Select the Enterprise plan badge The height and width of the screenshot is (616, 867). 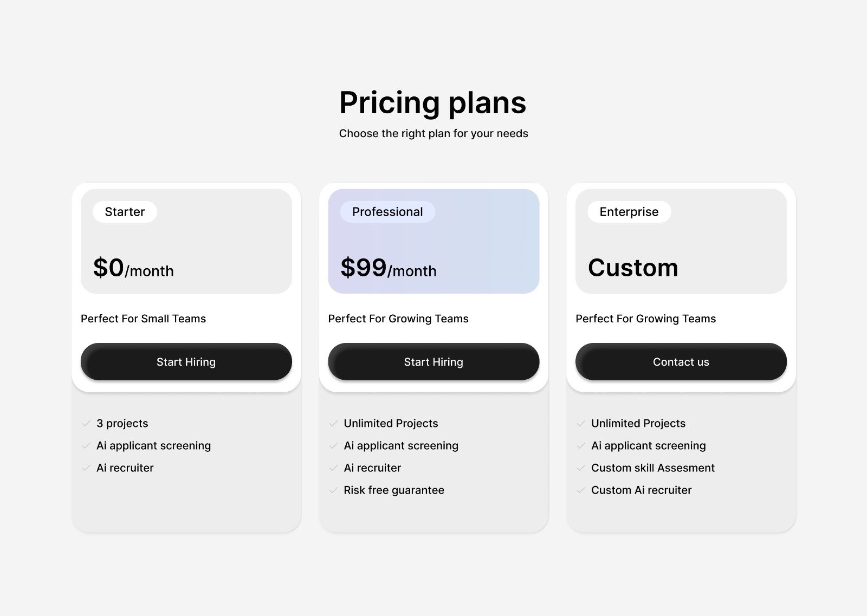click(629, 212)
